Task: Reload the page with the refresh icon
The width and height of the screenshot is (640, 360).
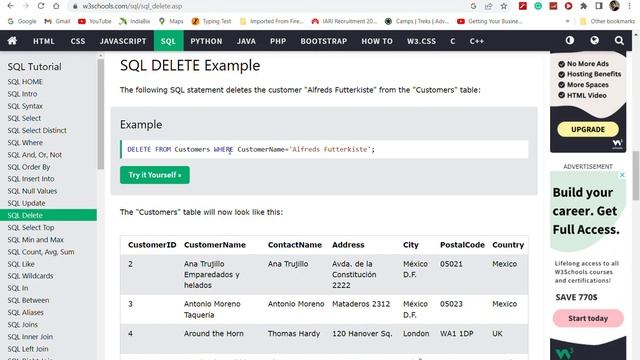Action: pos(41,6)
